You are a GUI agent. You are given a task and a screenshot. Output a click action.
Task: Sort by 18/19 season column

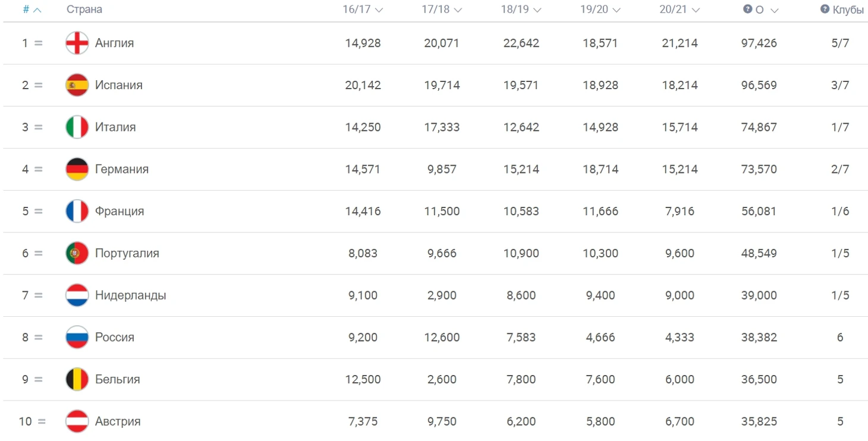point(521,10)
